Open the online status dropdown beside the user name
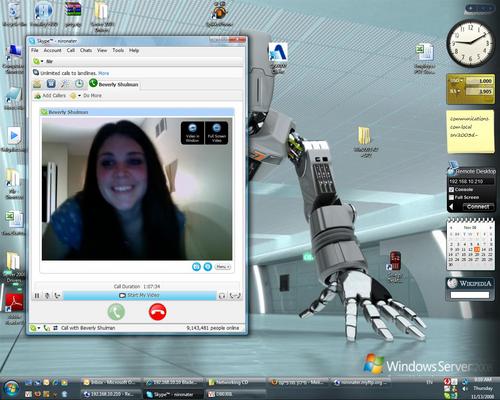Image resolution: width=500 pixels, height=400 pixels. (38, 61)
